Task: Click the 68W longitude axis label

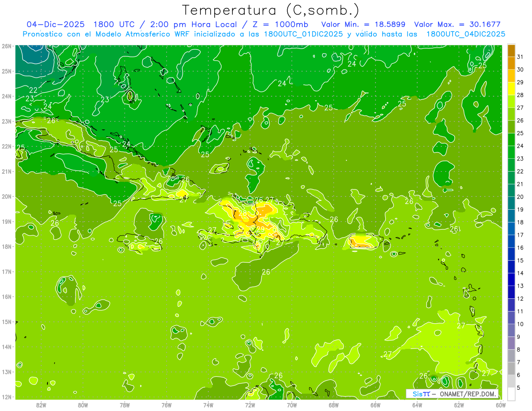Action: point(334,405)
